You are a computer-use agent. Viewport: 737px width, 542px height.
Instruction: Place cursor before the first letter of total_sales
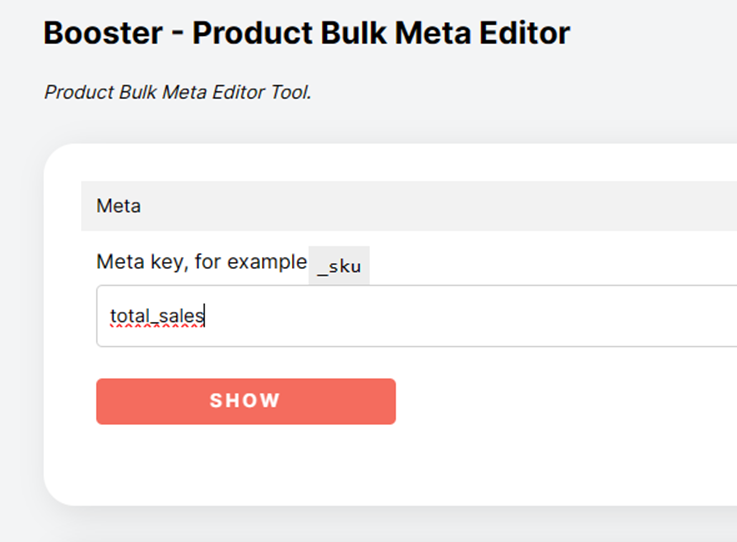pos(110,316)
